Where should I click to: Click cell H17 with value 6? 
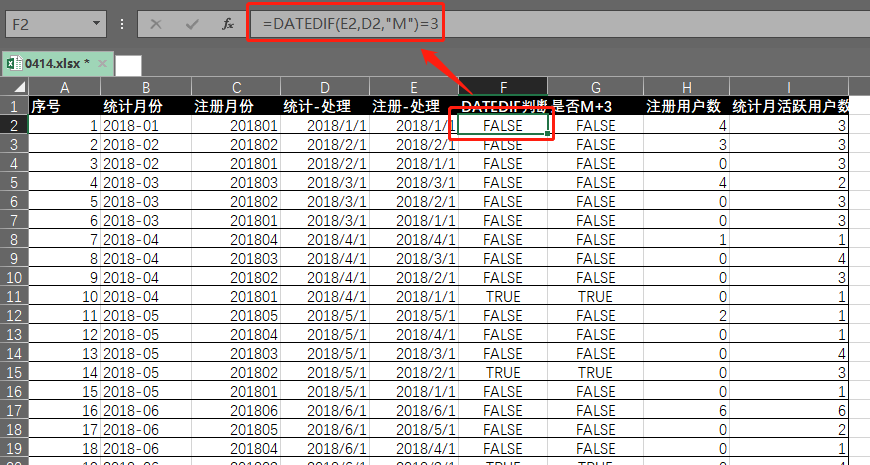coord(686,411)
